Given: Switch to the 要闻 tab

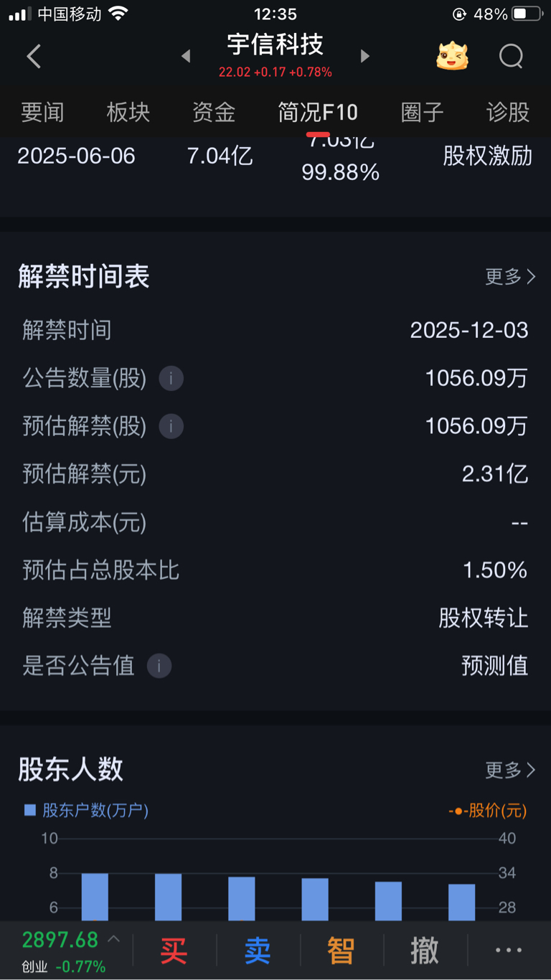Looking at the screenshot, I should pyautogui.click(x=42, y=112).
